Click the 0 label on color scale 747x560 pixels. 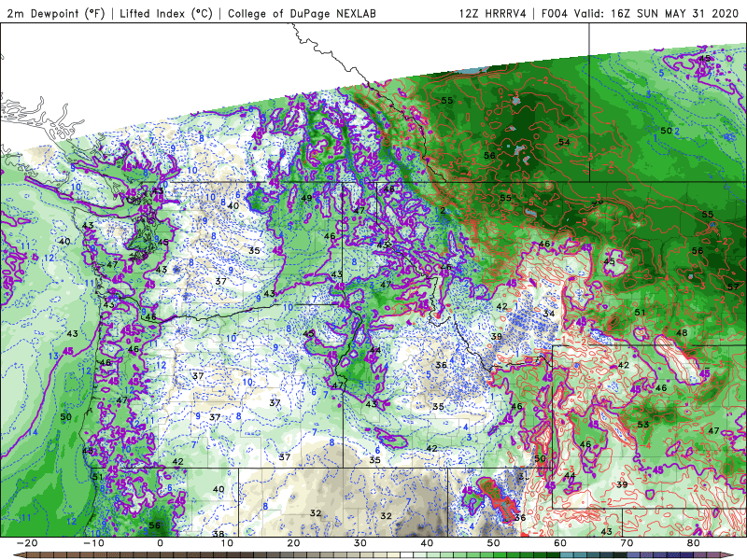(160, 543)
